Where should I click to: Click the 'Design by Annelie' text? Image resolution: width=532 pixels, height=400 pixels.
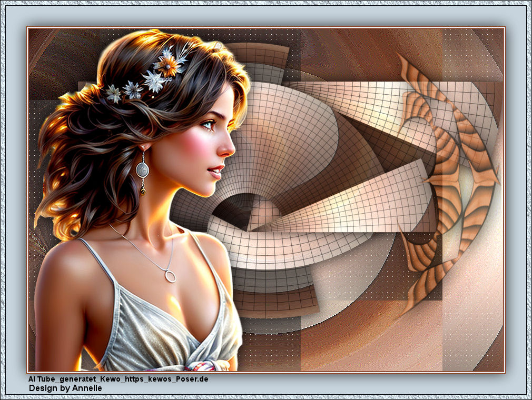point(65,388)
